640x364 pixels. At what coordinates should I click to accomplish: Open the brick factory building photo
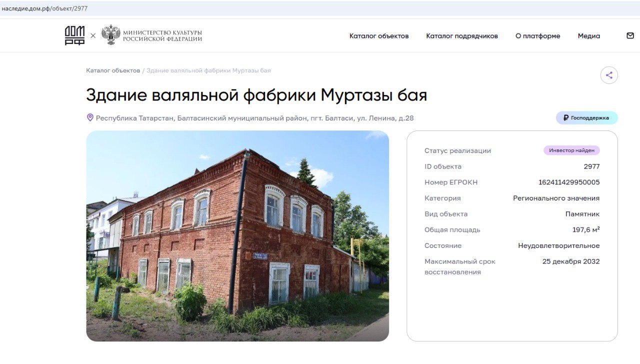pos(237,236)
